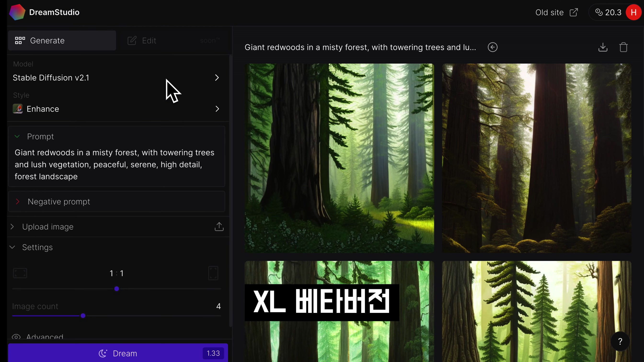Viewport: 644px width, 362px height.
Task: Open the H user avatar
Action: click(x=633, y=12)
